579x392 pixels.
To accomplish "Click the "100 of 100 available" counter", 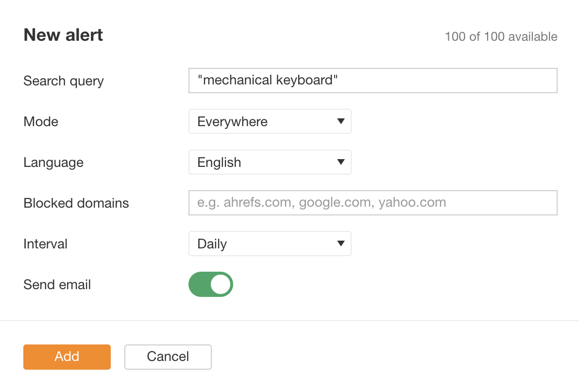I will point(501,36).
